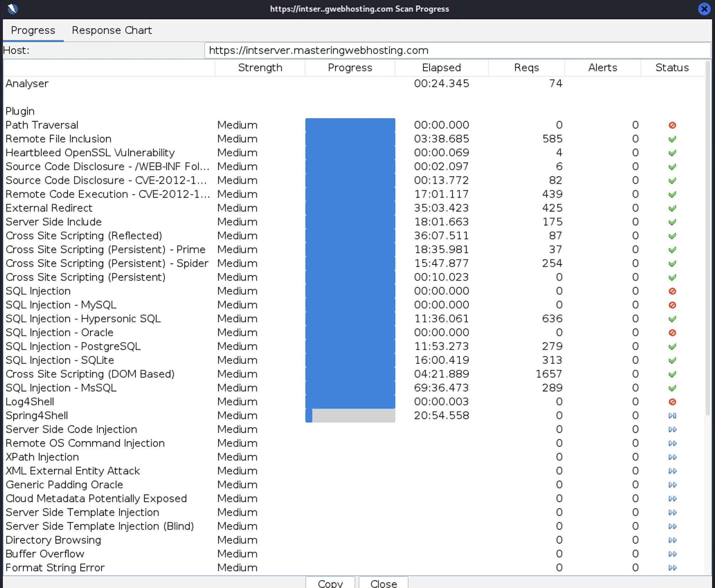The height and width of the screenshot is (588, 715).
Task: Click skip icon for Server Side Code Injection
Action: coord(672,429)
